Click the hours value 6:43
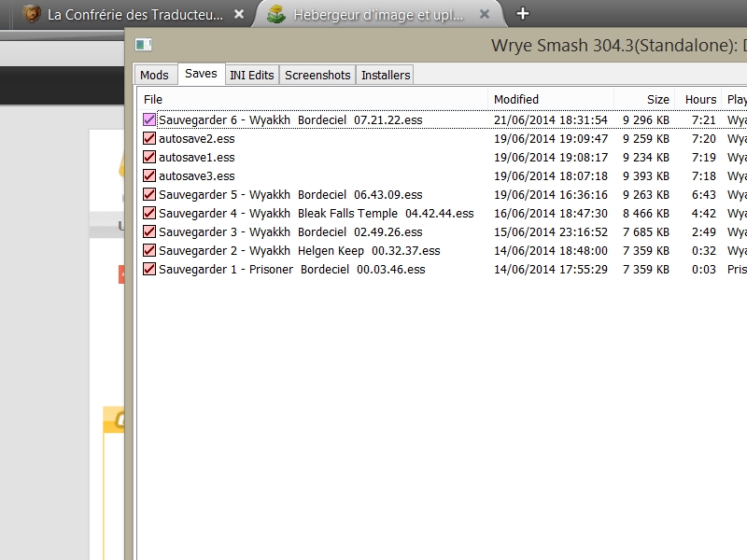The image size is (747, 560). pos(704,195)
